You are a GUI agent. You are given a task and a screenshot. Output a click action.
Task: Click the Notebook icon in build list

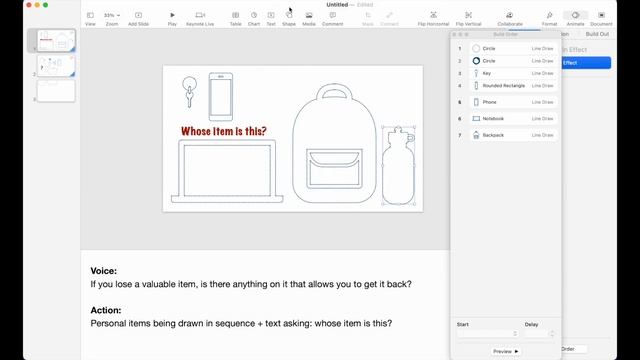click(x=476, y=119)
